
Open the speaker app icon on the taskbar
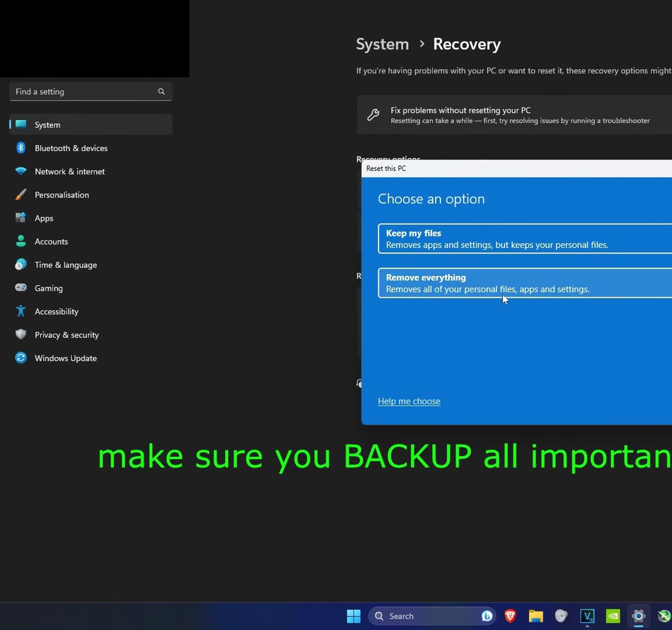561,616
